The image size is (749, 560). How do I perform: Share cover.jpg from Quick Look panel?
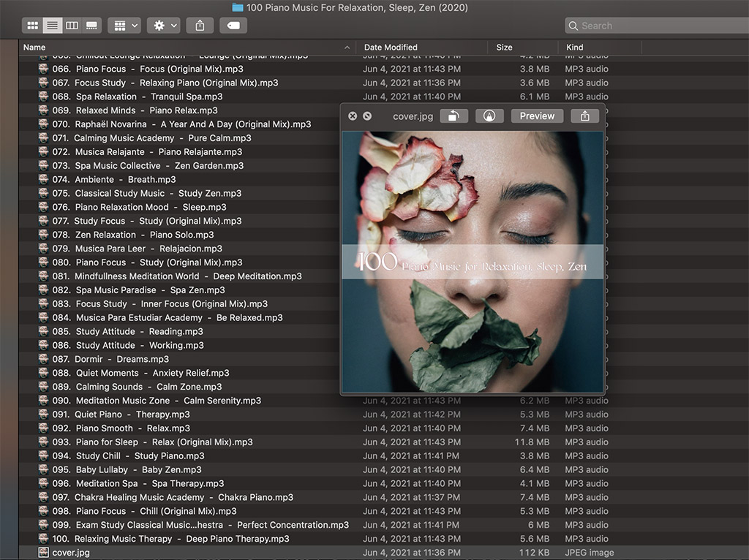[x=584, y=116]
